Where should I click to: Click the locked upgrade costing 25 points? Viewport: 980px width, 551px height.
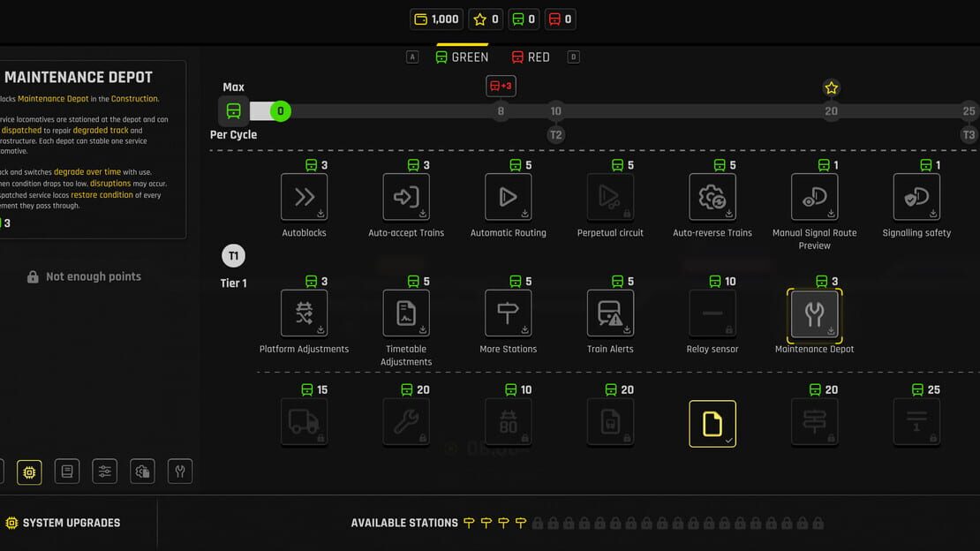[x=916, y=423]
